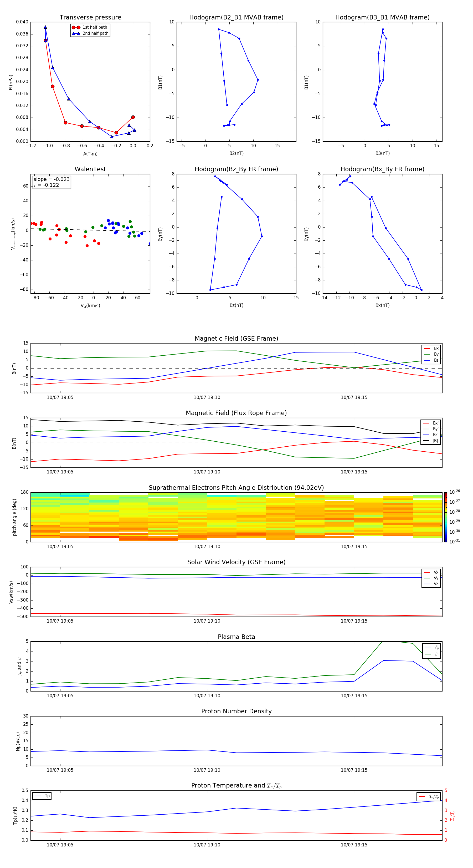This screenshot has width=473, height=868.
Task: Select the "1st half path" legend entry
Action: click(x=90, y=27)
